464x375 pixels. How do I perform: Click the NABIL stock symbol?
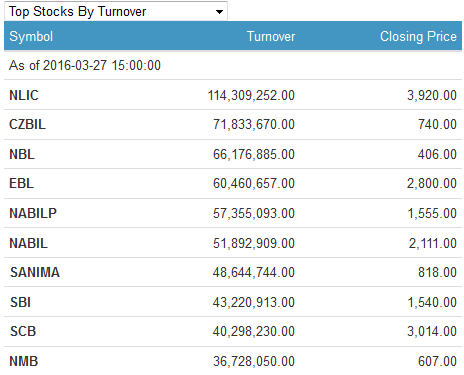point(28,243)
